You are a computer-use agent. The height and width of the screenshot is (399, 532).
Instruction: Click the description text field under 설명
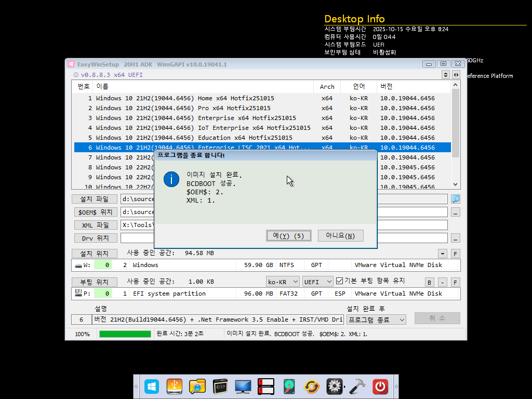(x=218, y=320)
